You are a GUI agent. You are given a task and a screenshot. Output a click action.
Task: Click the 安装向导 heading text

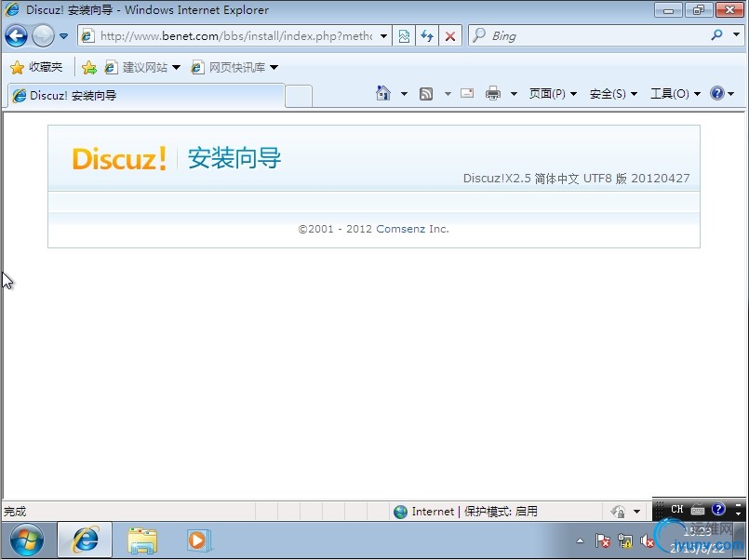[234, 158]
